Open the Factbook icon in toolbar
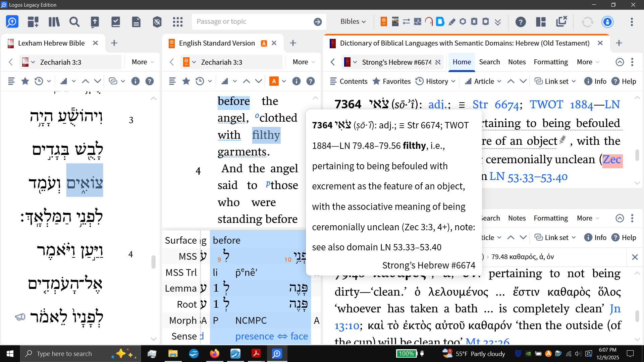The image size is (644, 362). (95, 22)
